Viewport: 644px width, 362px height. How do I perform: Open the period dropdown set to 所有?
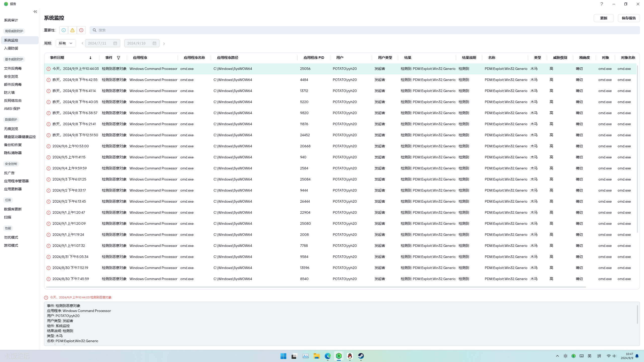[x=66, y=43]
